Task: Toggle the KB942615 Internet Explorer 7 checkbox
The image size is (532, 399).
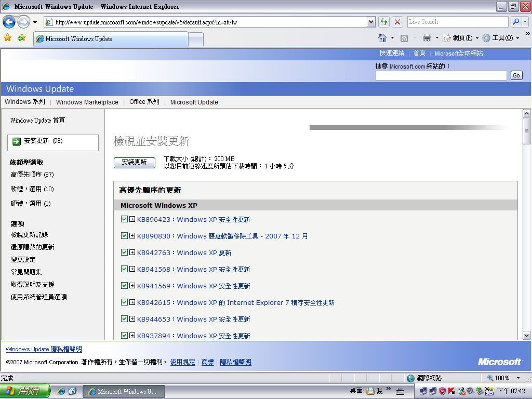Action: (124, 302)
